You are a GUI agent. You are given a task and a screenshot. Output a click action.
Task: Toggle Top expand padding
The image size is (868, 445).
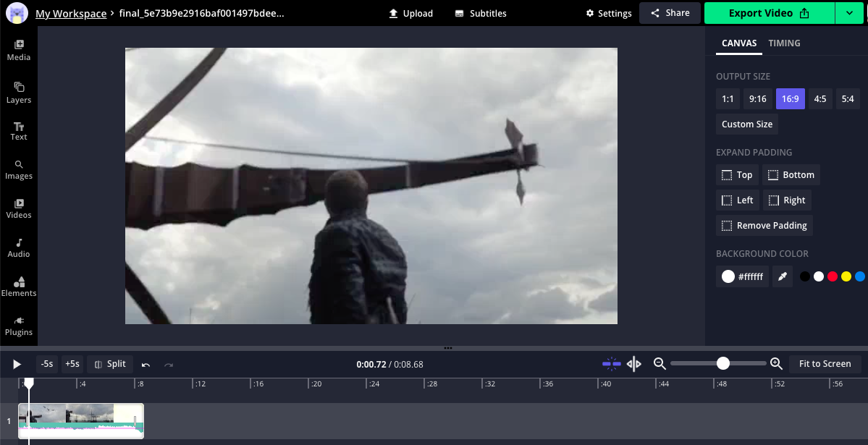point(737,175)
